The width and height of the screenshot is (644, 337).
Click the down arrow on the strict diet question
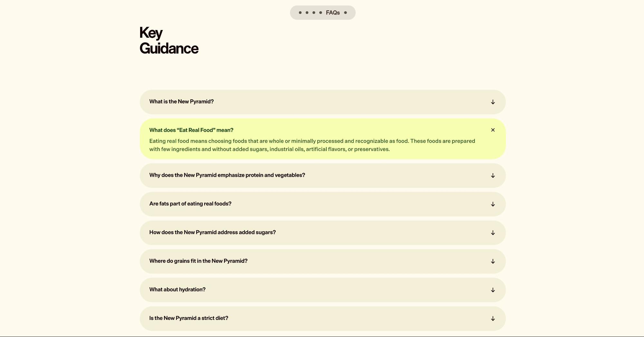[x=493, y=319]
